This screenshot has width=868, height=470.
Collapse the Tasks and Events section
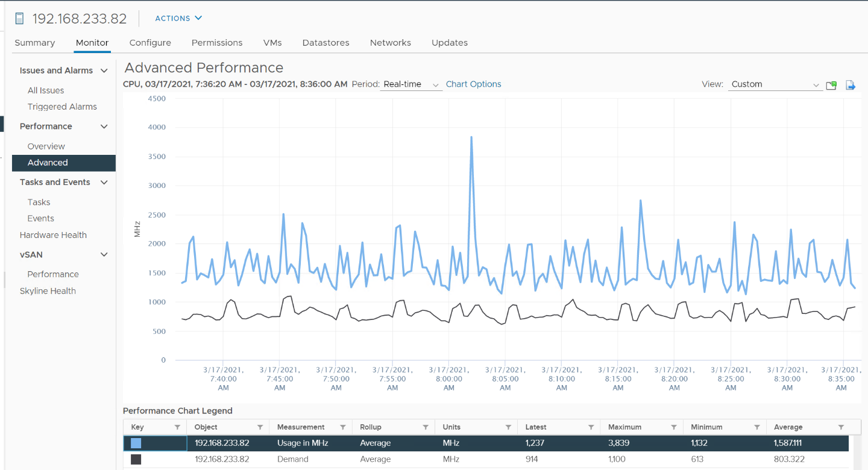(x=104, y=183)
